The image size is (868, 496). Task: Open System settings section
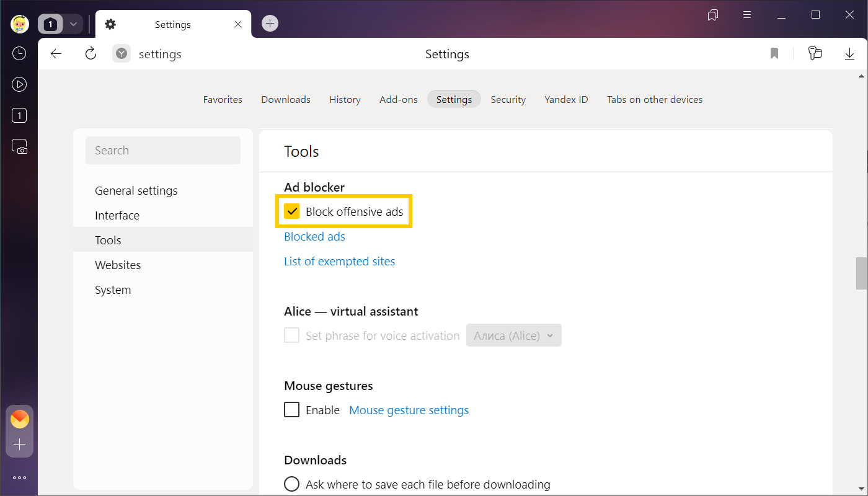[163, 290]
